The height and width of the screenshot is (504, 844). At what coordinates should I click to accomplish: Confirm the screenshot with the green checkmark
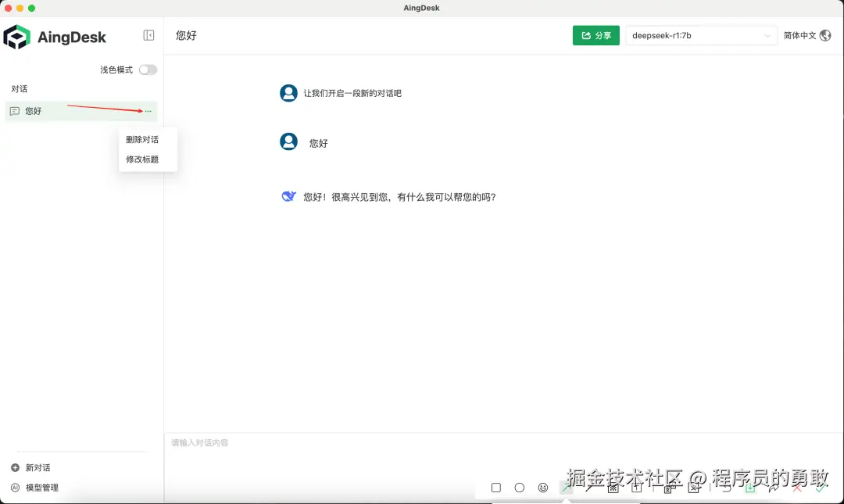click(821, 488)
